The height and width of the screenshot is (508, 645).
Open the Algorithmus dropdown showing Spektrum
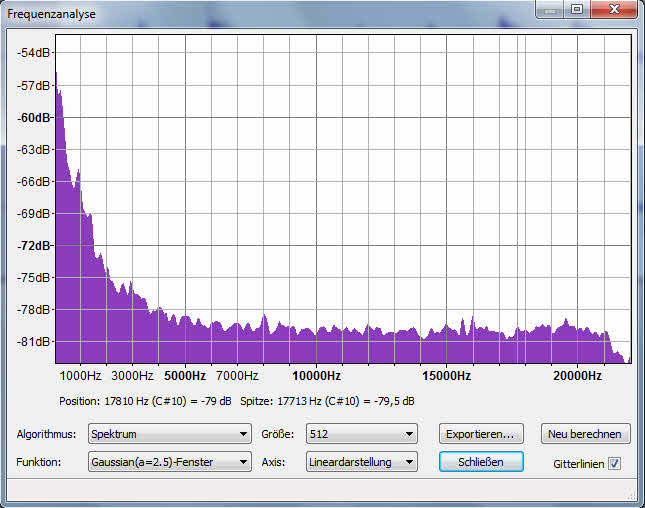(x=169, y=434)
